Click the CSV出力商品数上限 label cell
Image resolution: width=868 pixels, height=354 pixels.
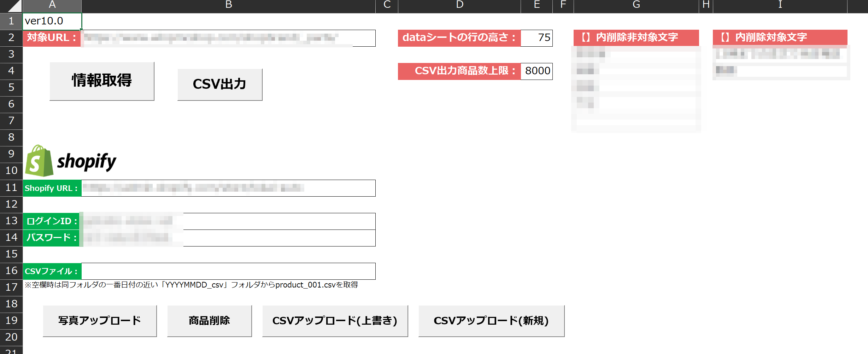click(x=459, y=71)
